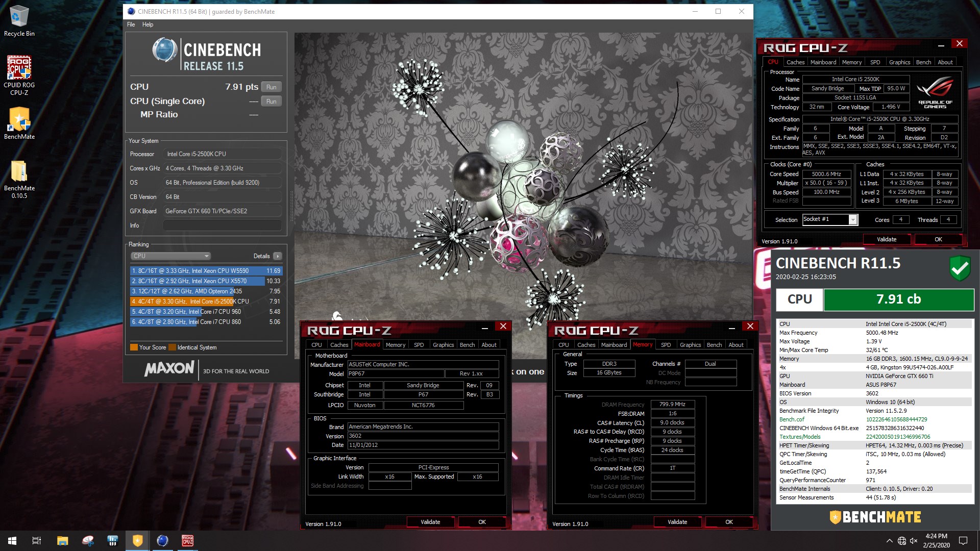
Task: Click the DRAM Frequency value 799.9 MHz
Action: [x=672, y=404]
